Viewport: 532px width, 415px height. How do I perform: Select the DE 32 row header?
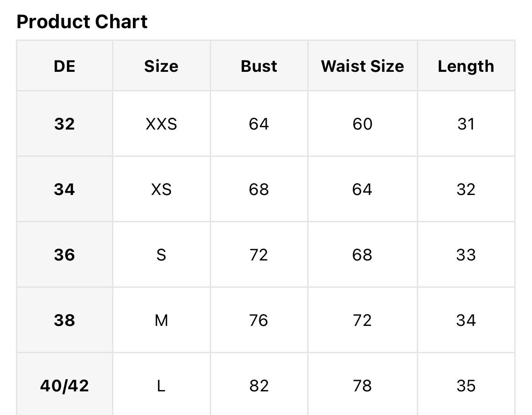point(65,124)
